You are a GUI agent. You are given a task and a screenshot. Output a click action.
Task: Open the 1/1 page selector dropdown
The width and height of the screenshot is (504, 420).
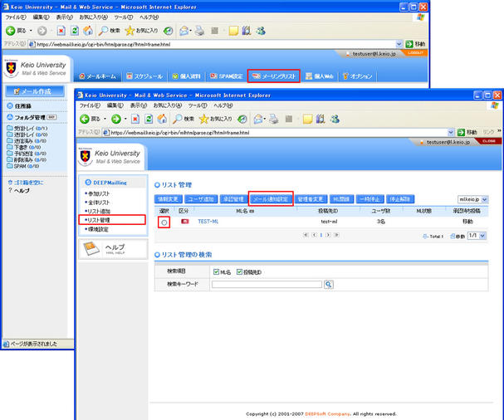point(477,236)
